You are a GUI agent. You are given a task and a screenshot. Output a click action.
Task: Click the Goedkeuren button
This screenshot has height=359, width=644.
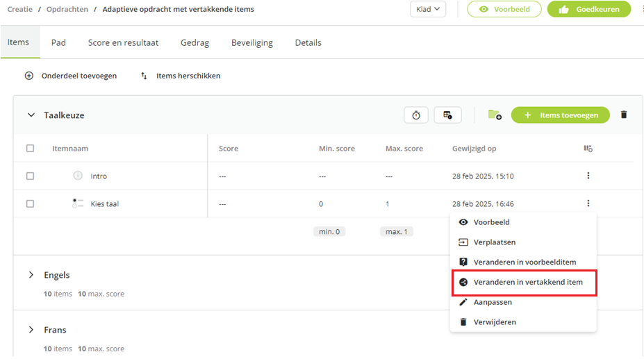click(x=589, y=9)
